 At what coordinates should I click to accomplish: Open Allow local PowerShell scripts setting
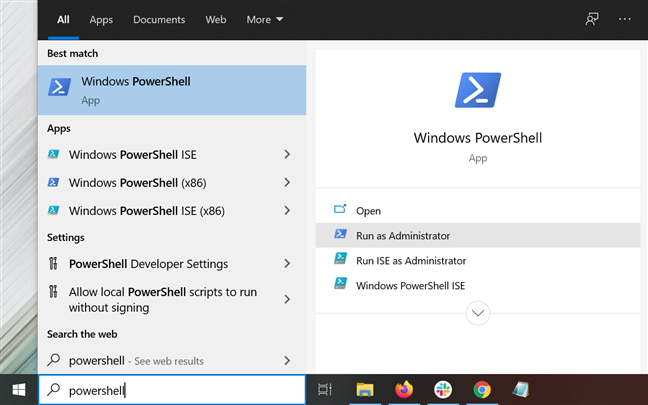[x=172, y=300]
